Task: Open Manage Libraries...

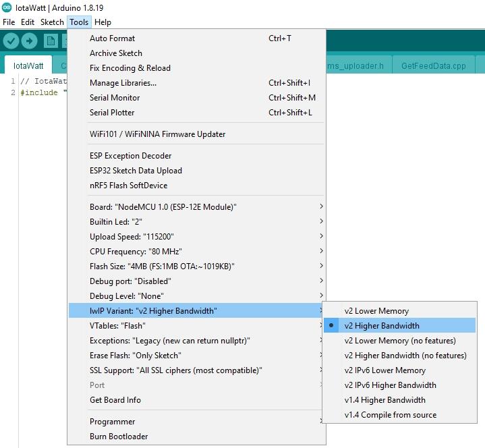Action: click(x=197, y=83)
